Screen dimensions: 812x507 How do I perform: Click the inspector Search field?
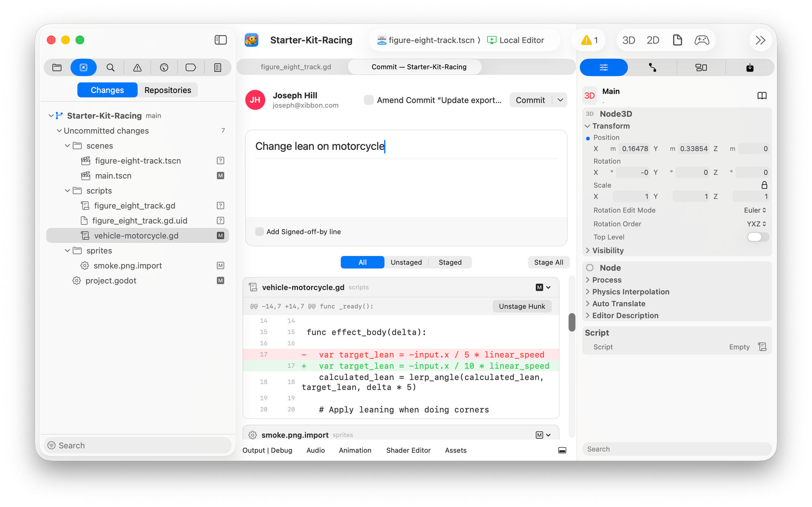[x=677, y=449]
